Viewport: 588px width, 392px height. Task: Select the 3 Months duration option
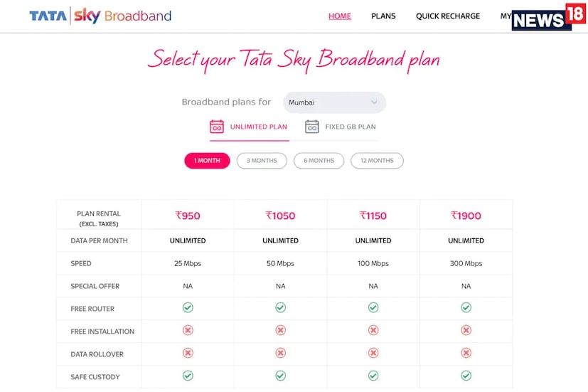click(x=262, y=161)
